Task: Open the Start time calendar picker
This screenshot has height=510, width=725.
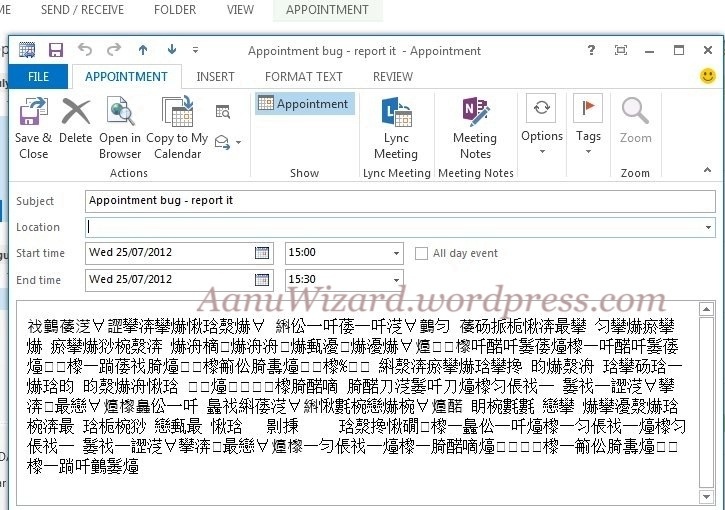Action: 262,253
